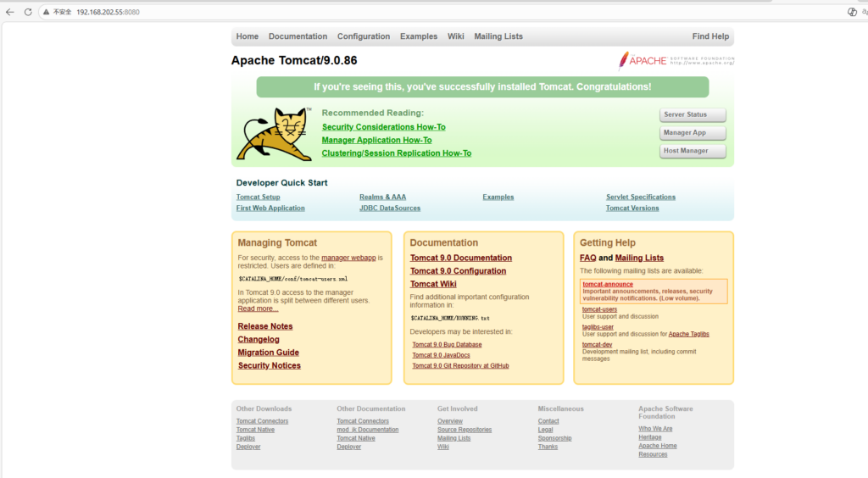This screenshot has height=478, width=868.
Task: Reload the page with the refresh icon
Action: [28, 12]
